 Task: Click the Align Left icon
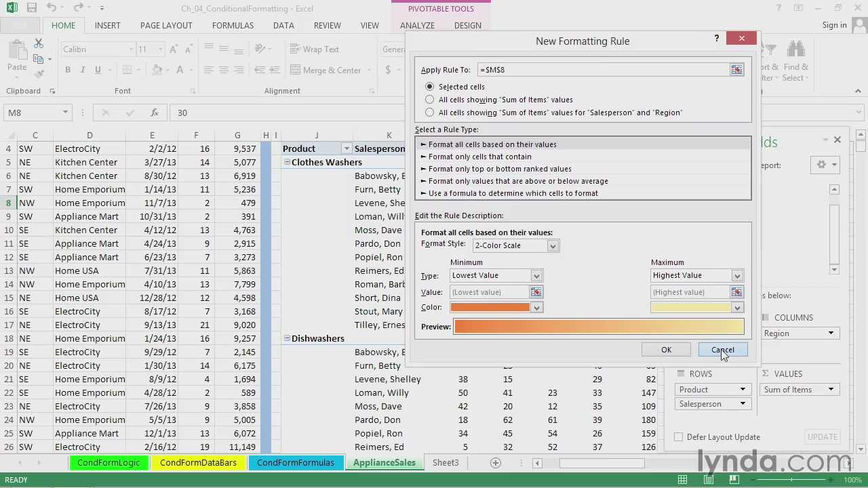coord(209,70)
